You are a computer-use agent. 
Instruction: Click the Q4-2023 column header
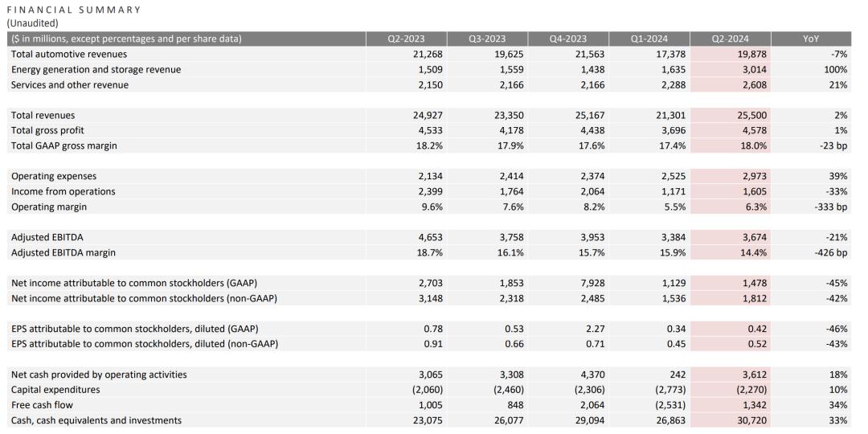coord(568,39)
